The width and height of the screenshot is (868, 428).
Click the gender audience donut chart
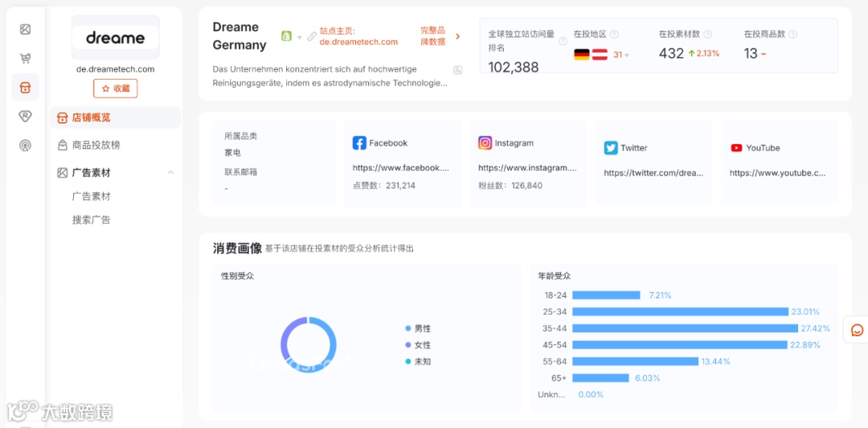(x=309, y=345)
